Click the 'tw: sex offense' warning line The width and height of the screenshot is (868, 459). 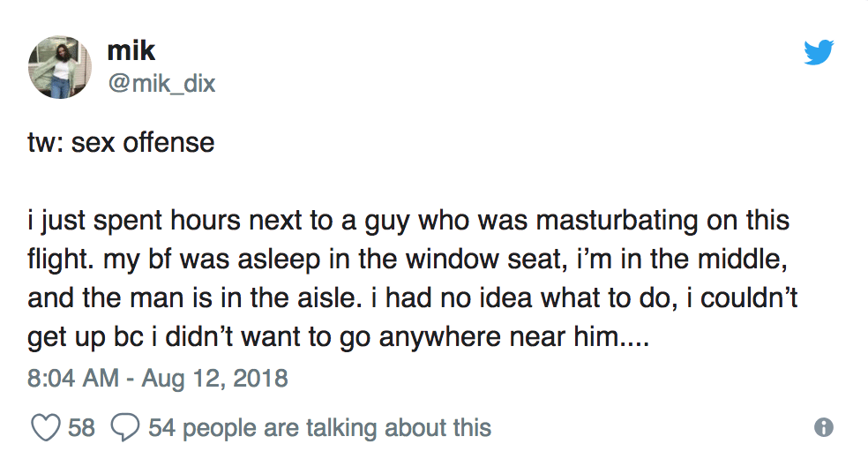[x=121, y=143]
